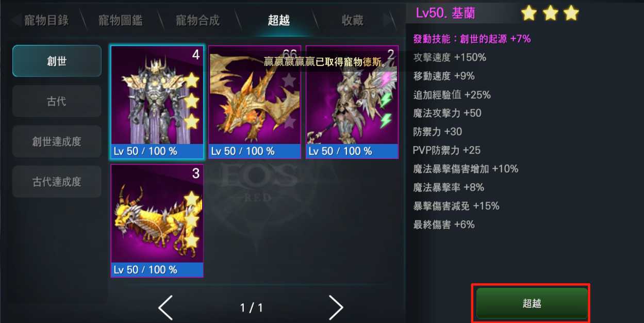Go to next pet page arrow
The height and width of the screenshot is (323, 644).
336,308
